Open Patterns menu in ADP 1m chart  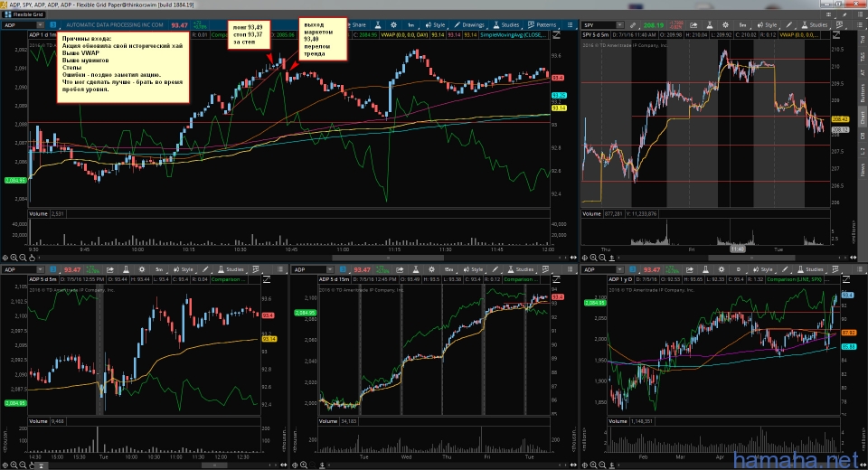point(542,25)
